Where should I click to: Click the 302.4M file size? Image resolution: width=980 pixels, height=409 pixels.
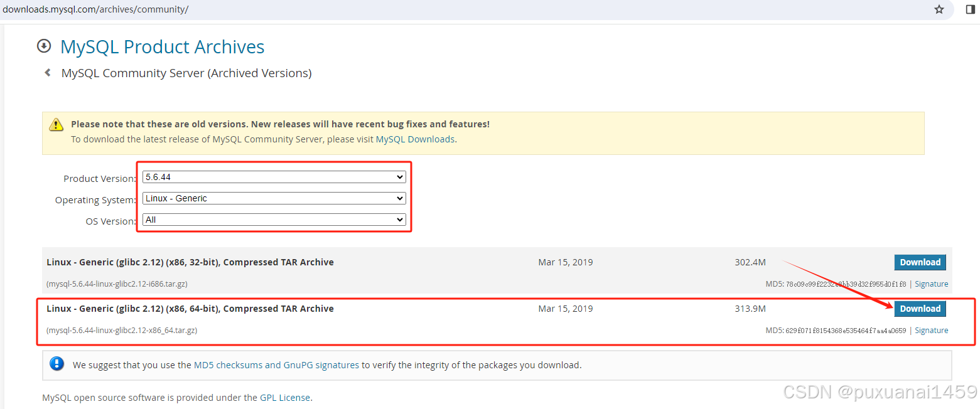tap(750, 262)
